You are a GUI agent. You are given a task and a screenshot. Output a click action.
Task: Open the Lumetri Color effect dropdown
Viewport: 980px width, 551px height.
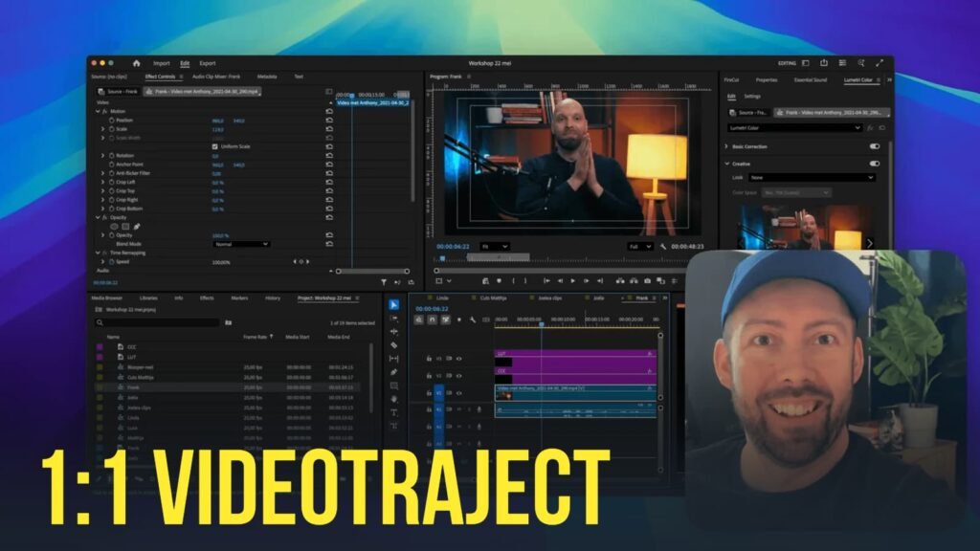pos(794,127)
